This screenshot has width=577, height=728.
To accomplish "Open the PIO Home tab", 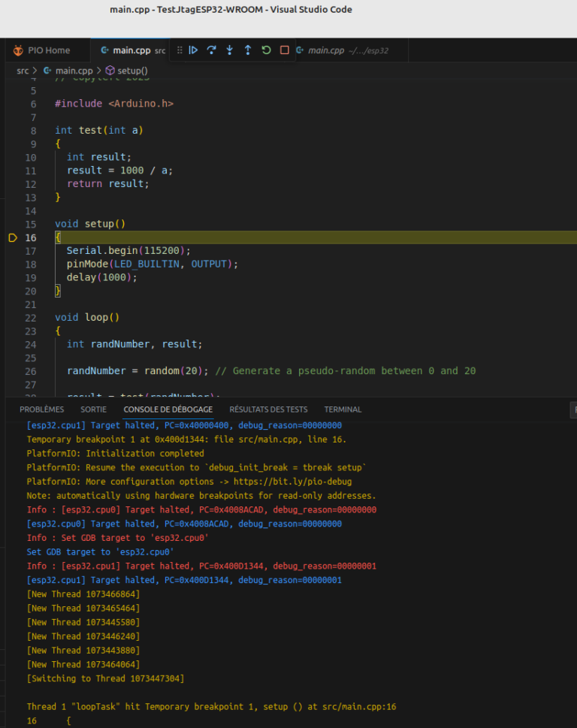I will (48, 50).
